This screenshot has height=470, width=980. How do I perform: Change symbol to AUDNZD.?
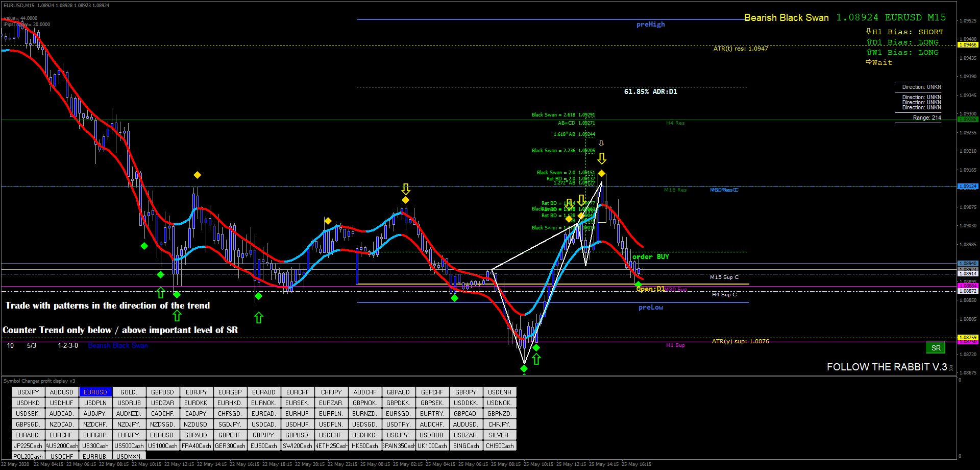coord(129,413)
